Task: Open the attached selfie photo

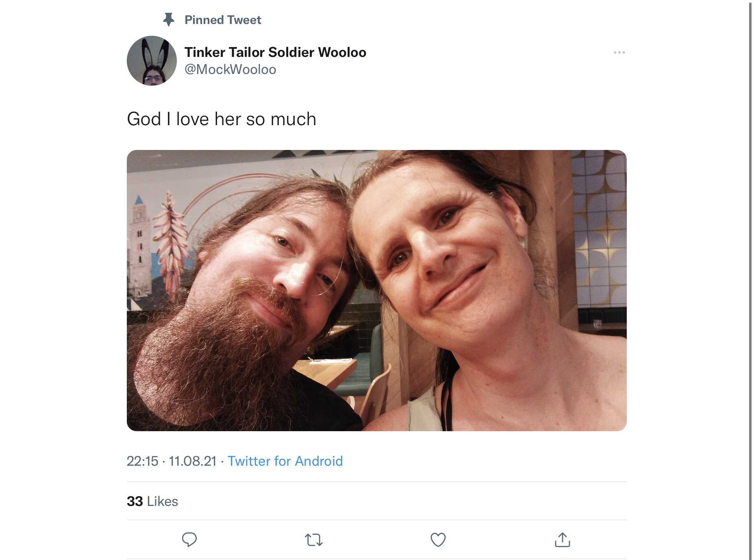Action: (x=376, y=291)
